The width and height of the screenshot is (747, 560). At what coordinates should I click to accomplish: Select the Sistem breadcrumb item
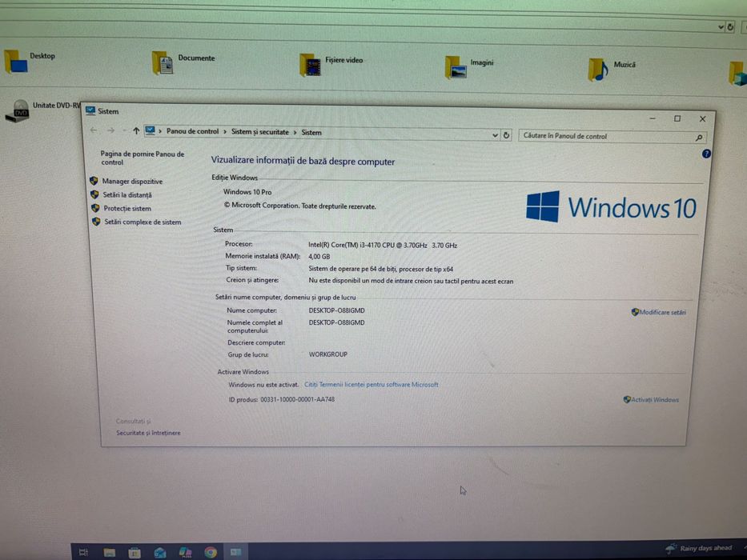pyautogui.click(x=311, y=132)
